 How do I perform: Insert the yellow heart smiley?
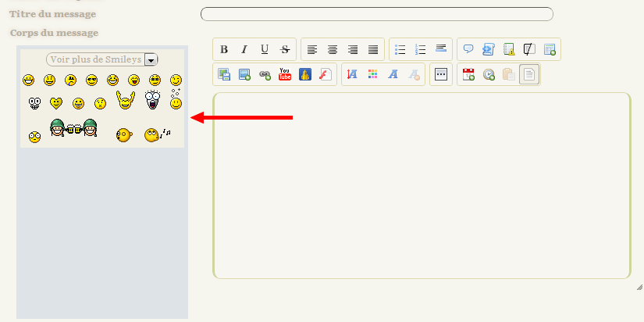click(x=56, y=103)
